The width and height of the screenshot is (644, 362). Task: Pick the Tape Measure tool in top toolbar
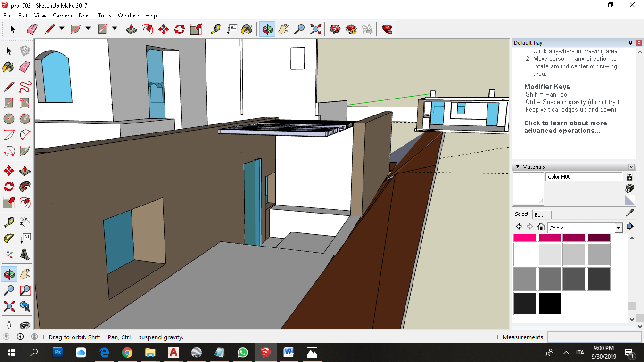click(215, 29)
